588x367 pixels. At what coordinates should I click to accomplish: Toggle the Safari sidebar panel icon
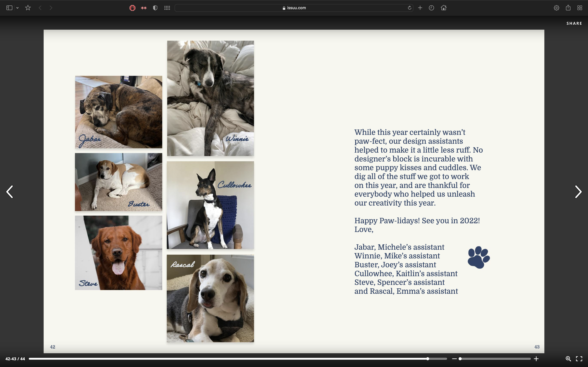coord(9,8)
